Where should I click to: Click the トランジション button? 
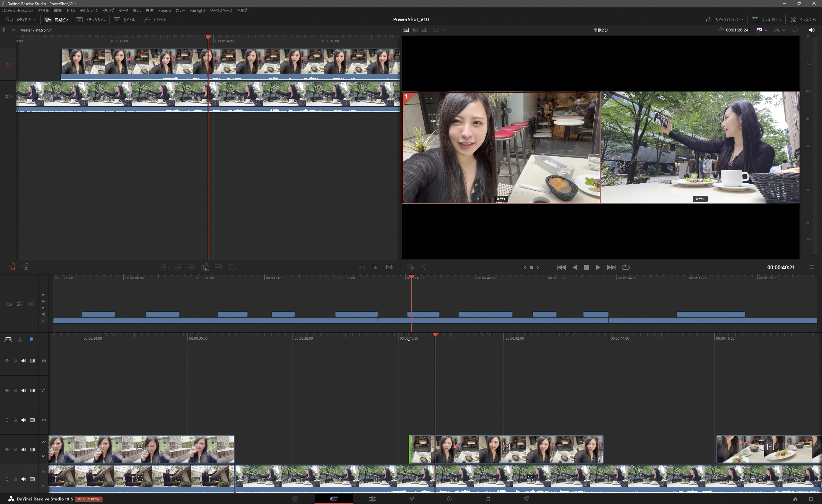click(91, 20)
